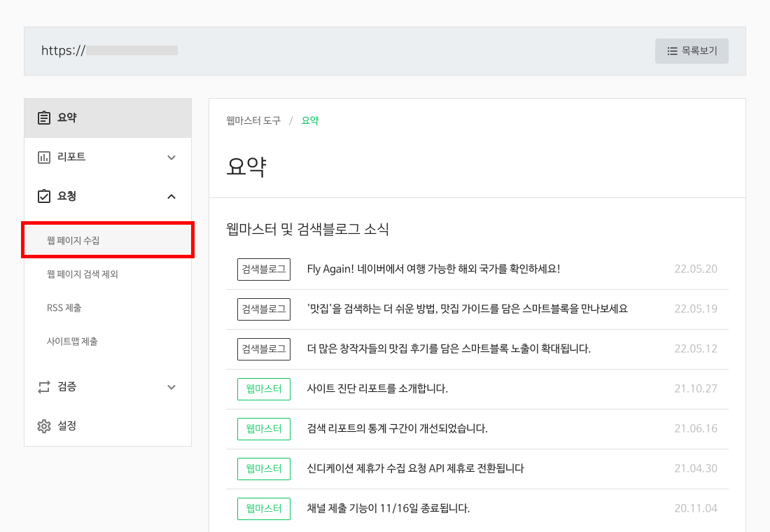The image size is (770, 532).
Task: Click the 웹마스터 도구 breadcrumb link
Action: (253, 120)
